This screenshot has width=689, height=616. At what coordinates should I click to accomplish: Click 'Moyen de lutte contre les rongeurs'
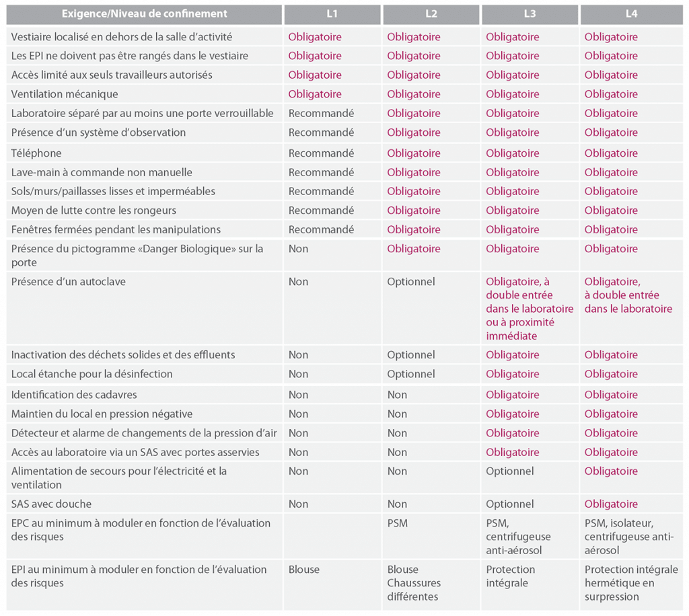pyautogui.click(x=94, y=210)
